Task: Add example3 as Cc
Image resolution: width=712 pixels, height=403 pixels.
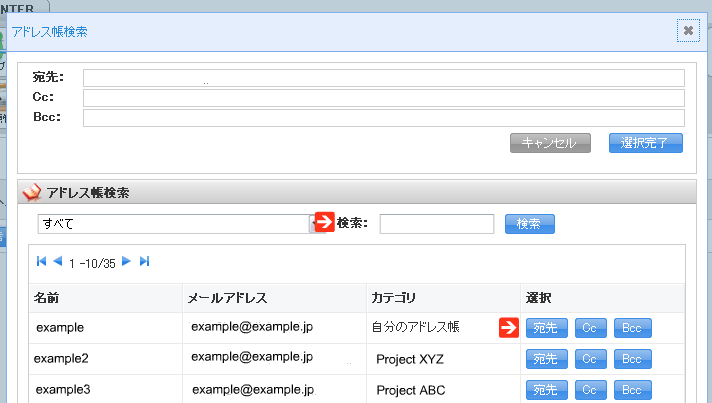Action: [590, 390]
